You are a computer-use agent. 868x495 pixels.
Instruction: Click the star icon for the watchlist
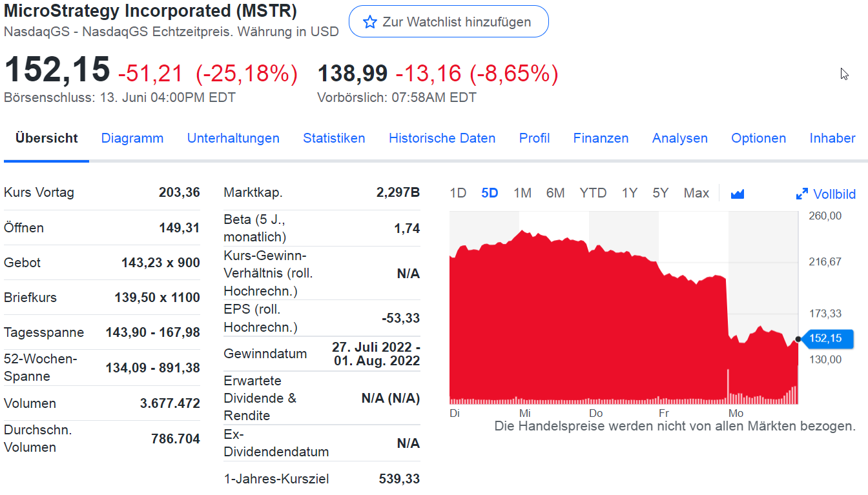pyautogui.click(x=369, y=22)
